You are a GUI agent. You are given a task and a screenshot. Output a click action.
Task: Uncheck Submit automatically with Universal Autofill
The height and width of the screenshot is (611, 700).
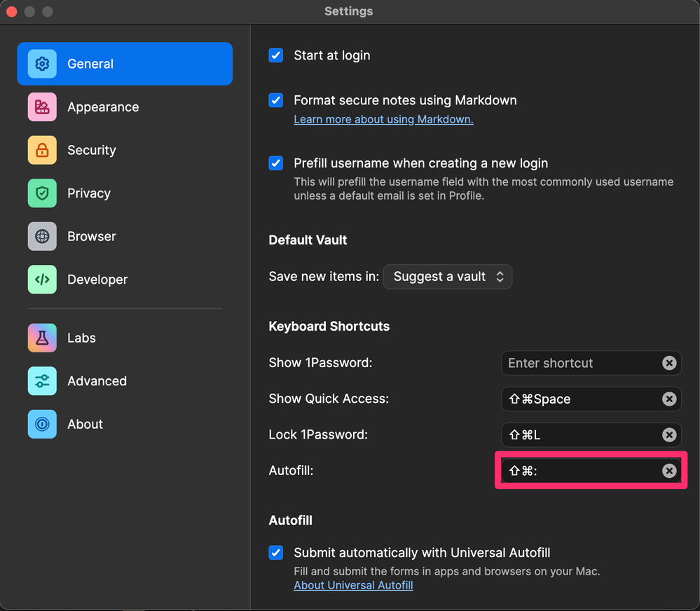pyautogui.click(x=276, y=552)
